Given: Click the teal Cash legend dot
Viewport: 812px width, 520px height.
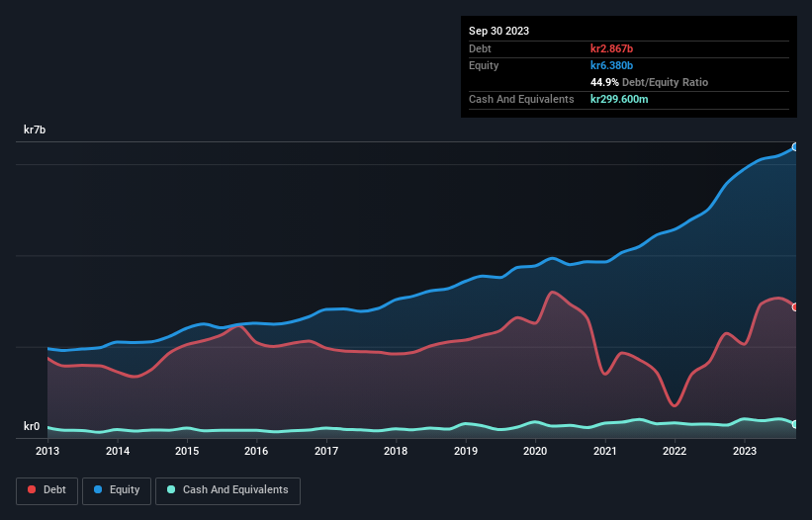Looking at the screenshot, I should pos(171,489).
